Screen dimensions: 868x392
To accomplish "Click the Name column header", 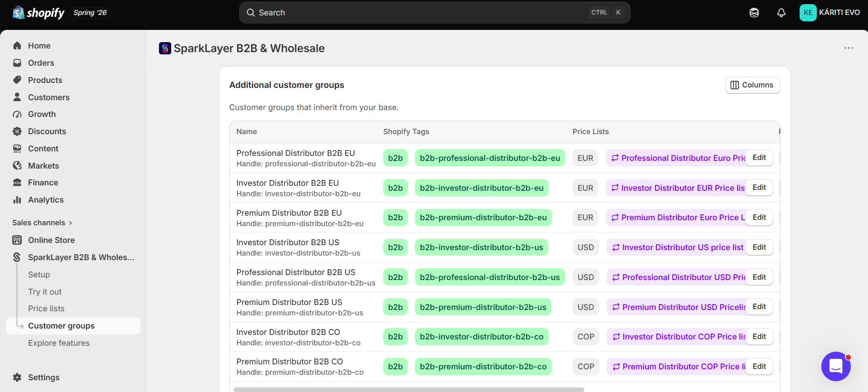I will point(246,131).
